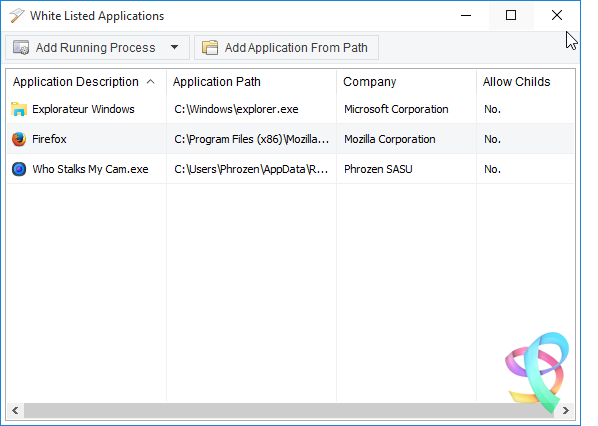Sort by the Allow Childs column header
598x426 pixels.
point(516,82)
